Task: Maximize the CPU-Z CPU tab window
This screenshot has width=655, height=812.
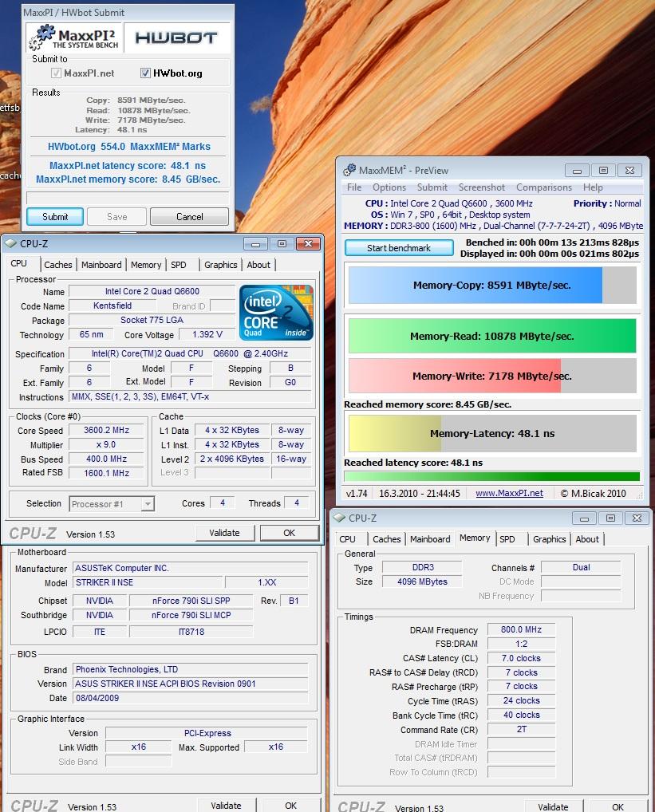Action: [x=282, y=243]
